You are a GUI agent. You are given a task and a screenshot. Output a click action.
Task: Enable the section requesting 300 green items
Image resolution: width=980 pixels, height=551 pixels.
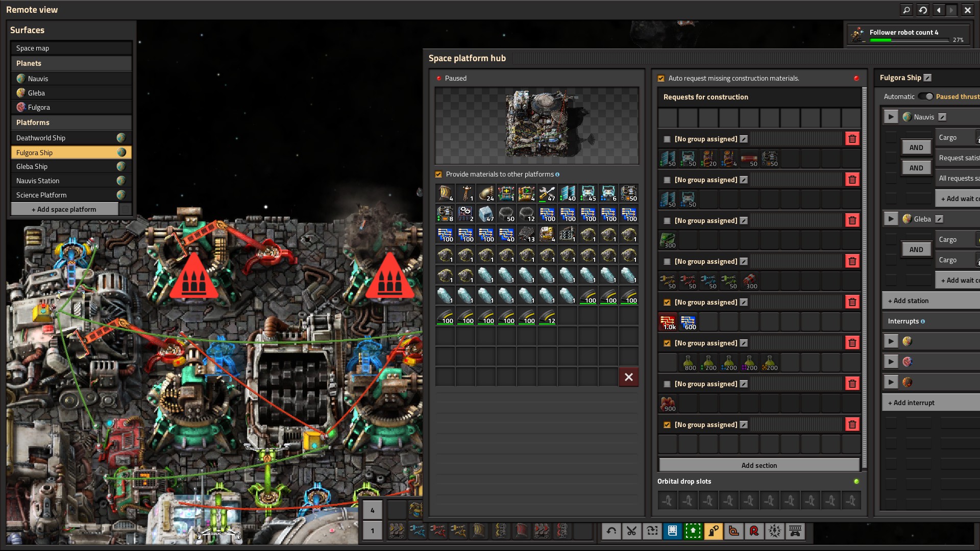coord(667,220)
